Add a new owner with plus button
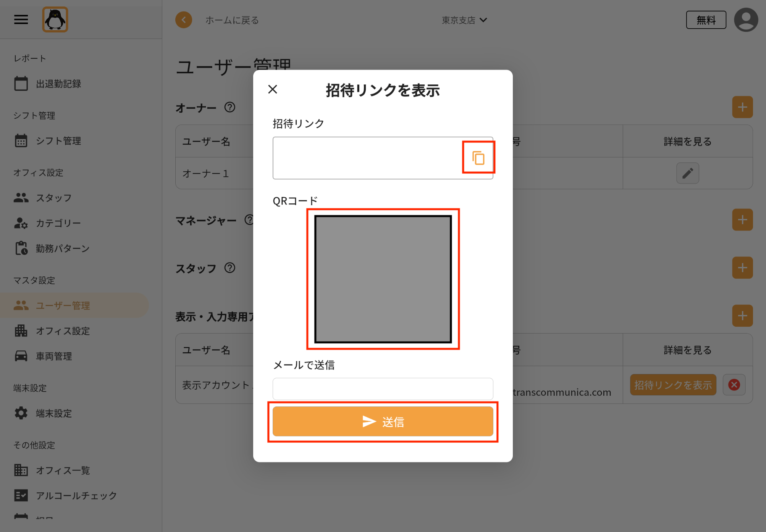 click(x=742, y=107)
